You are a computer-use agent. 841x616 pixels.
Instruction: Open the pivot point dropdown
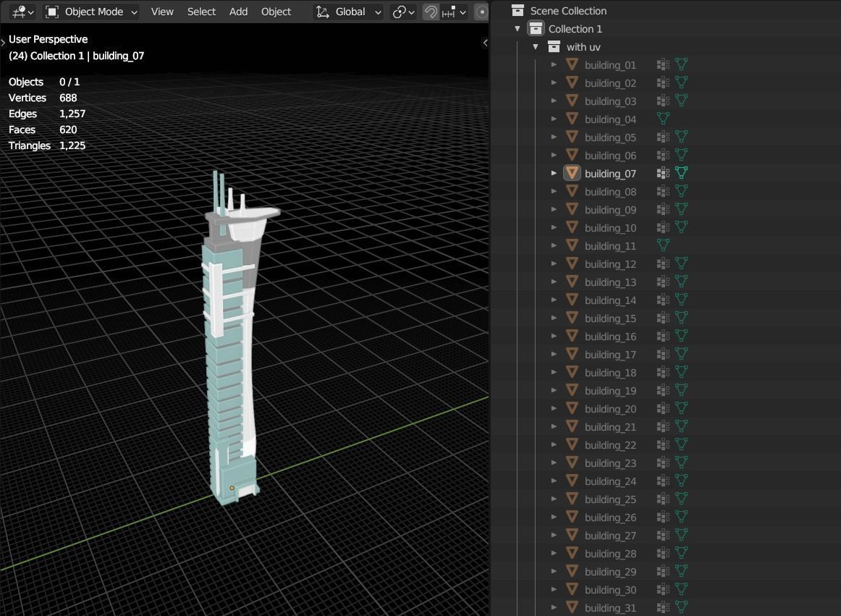click(x=404, y=12)
